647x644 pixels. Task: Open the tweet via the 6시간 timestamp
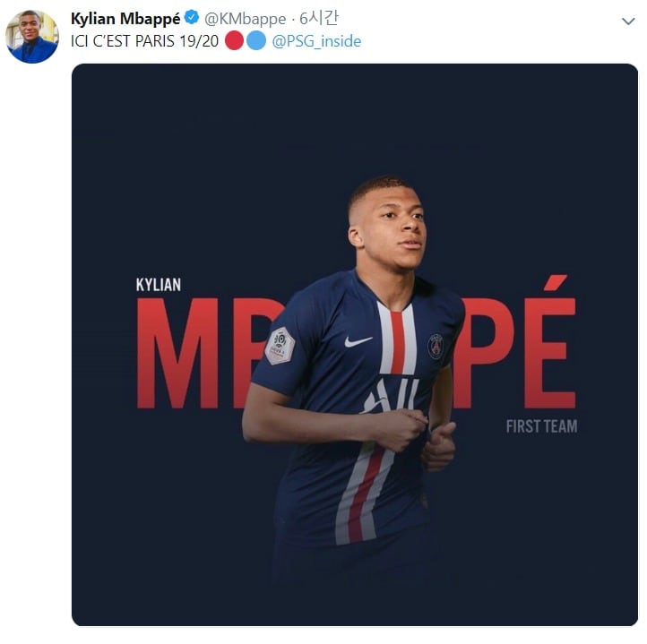coord(318,18)
